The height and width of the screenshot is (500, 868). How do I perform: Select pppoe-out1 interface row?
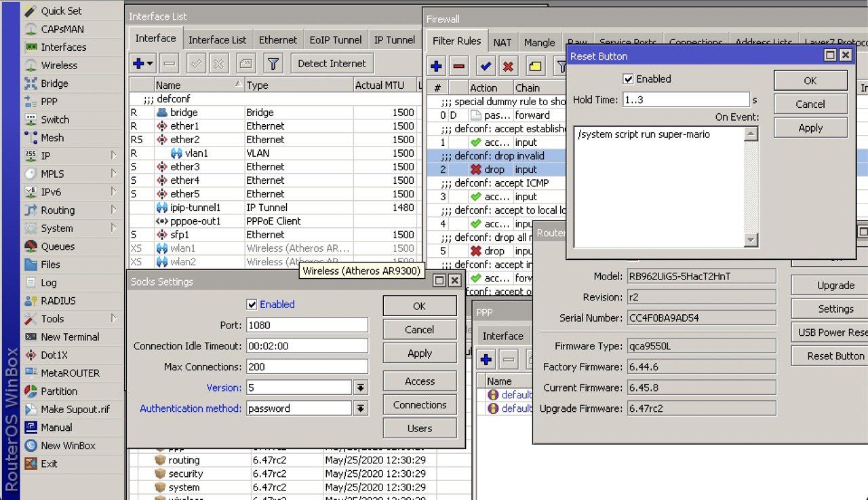pos(275,221)
